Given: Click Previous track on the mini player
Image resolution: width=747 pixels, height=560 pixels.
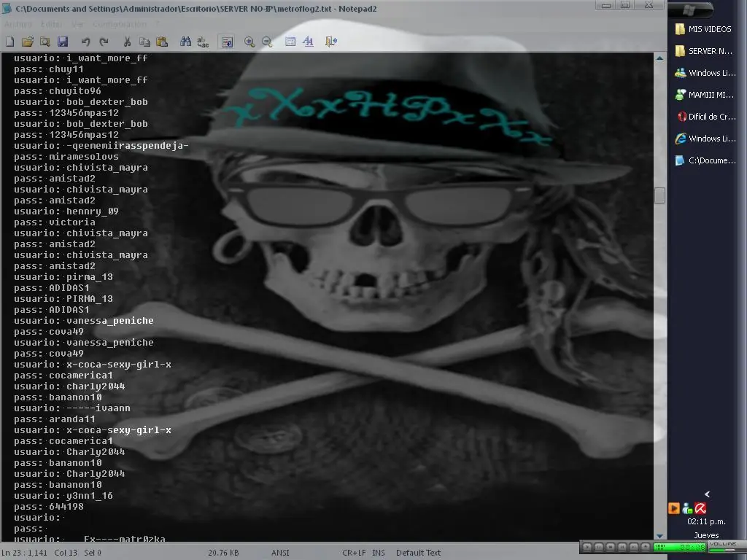Looking at the screenshot, I should coord(622,547).
